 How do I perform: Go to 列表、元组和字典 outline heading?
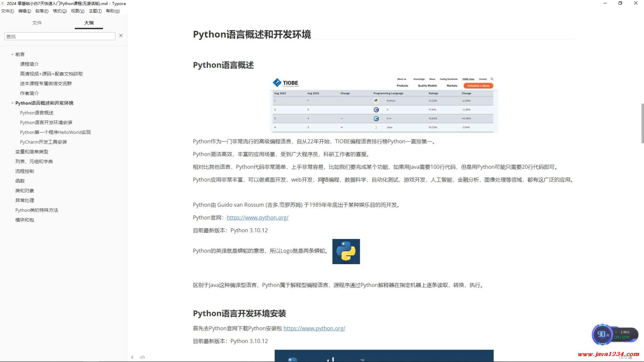(34, 161)
